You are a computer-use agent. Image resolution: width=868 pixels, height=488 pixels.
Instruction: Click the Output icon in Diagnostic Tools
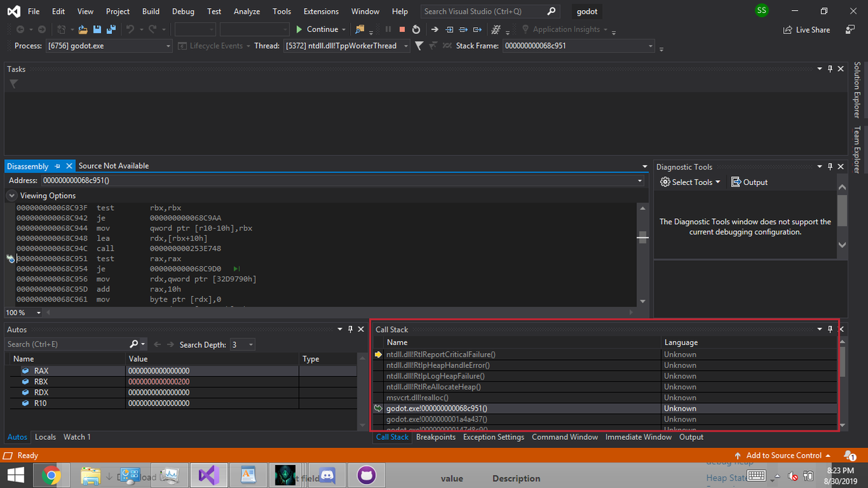point(736,182)
